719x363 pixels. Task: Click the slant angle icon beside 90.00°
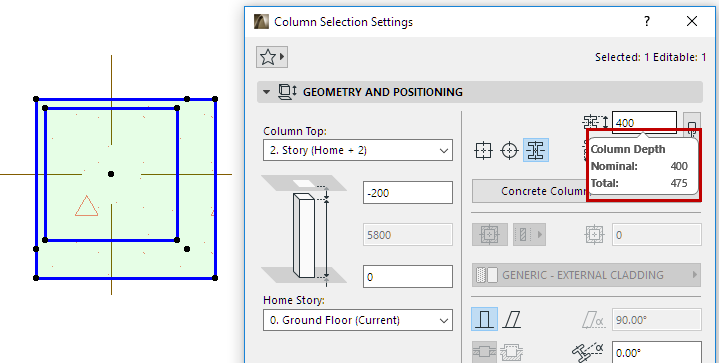593,319
